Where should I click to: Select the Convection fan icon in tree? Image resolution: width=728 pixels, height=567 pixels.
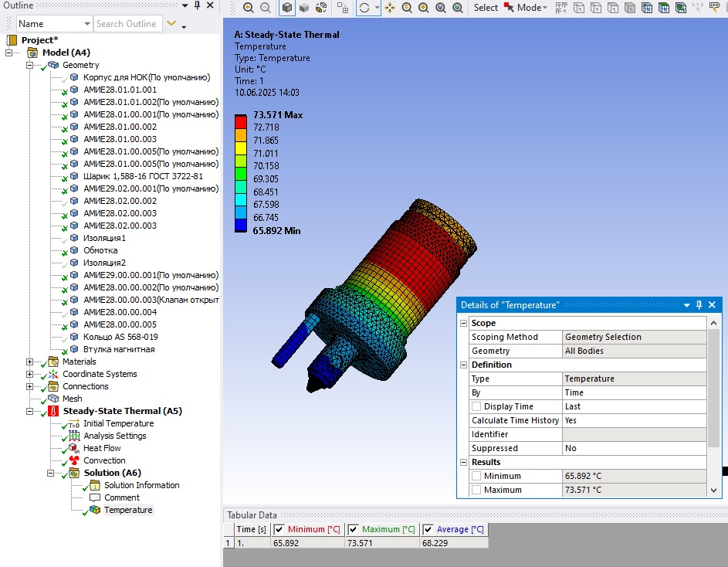coord(74,460)
